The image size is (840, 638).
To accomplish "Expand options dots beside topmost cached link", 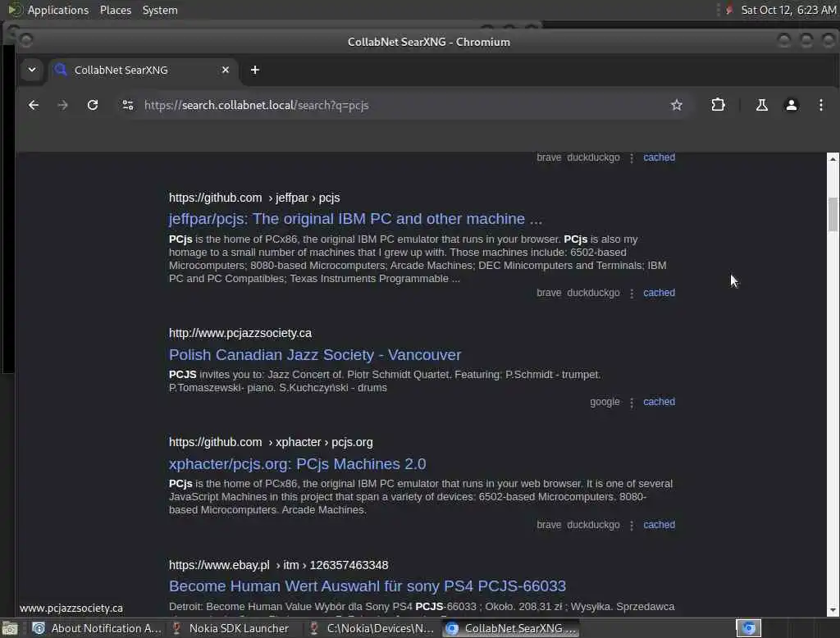I will coord(632,157).
